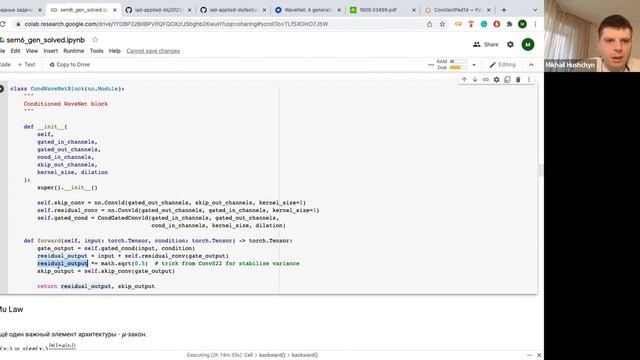Click the Mu Law section heading

coord(11,309)
